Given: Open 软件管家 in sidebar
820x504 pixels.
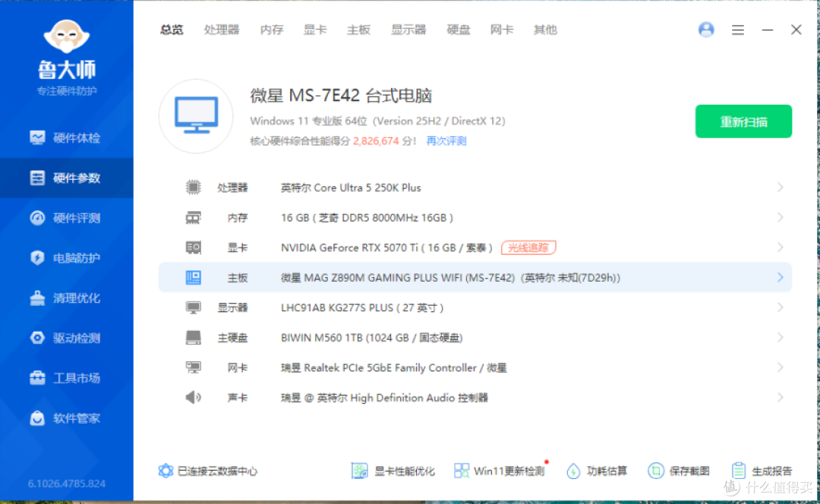Looking at the screenshot, I should tap(66, 418).
